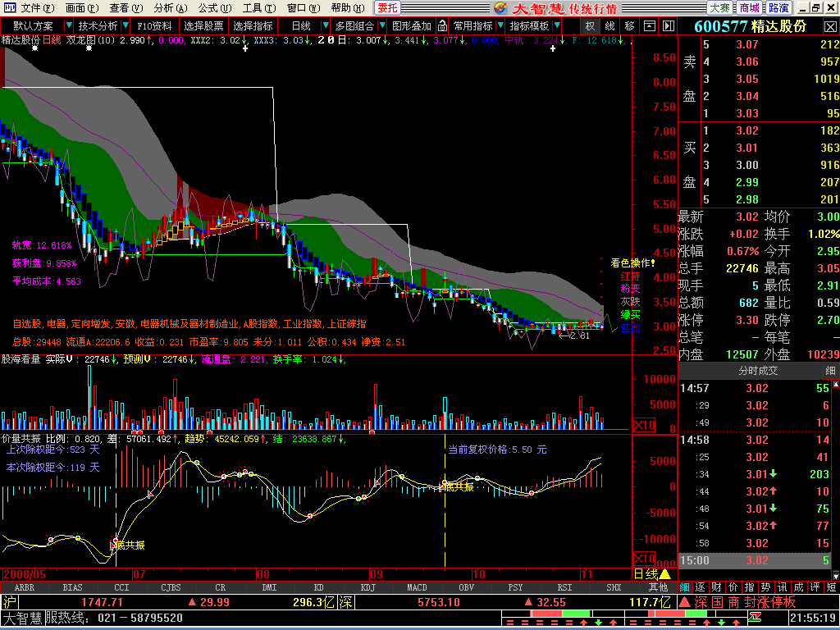Image resolution: width=840 pixels, height=630 pixels.
Task: Click the 常用指标 toolbar button
Action: 473,25
